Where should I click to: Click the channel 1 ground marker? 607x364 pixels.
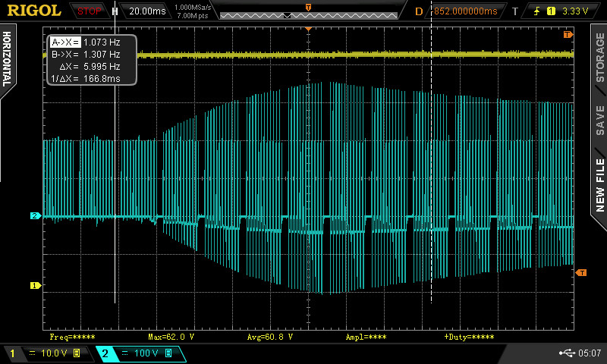pos(34,285)
